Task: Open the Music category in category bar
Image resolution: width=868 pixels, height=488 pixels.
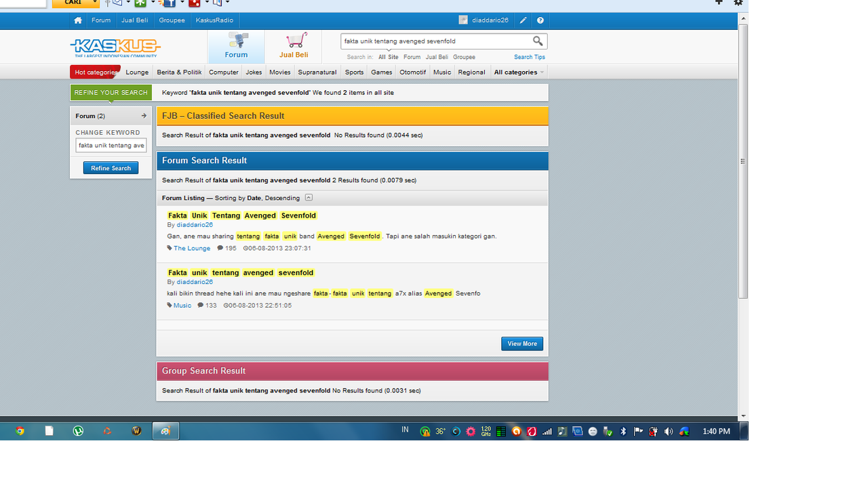Action: tap(442, 72)
